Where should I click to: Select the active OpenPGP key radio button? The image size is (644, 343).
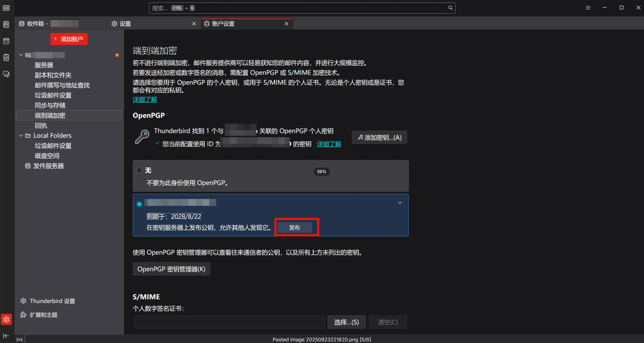point(139,204)
